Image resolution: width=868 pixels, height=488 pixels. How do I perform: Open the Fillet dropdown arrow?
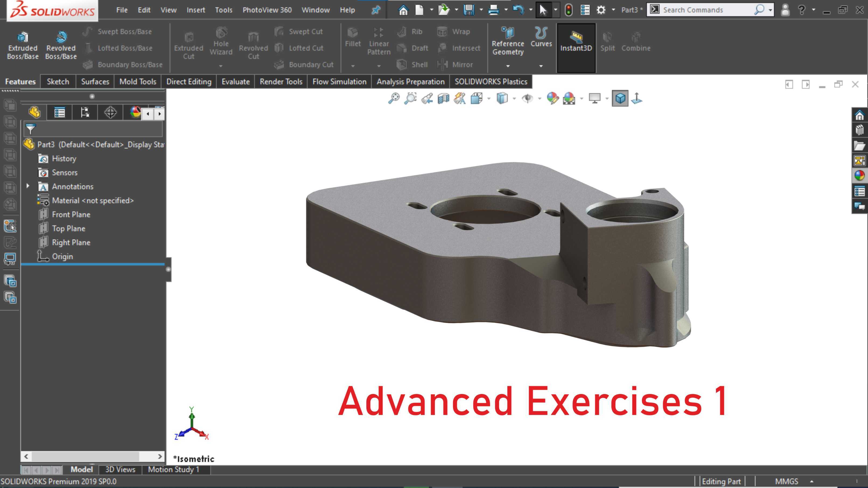coord(353,66)
